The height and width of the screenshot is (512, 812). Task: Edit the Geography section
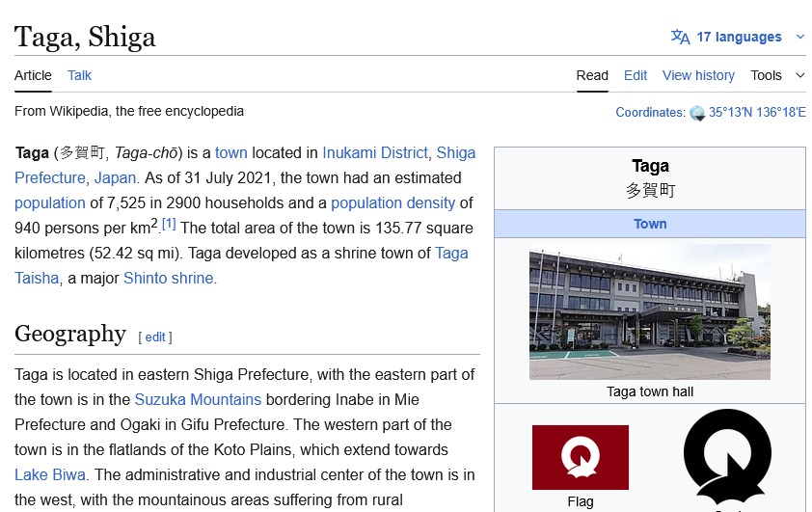pyautogui.click(x=155, y=337)
